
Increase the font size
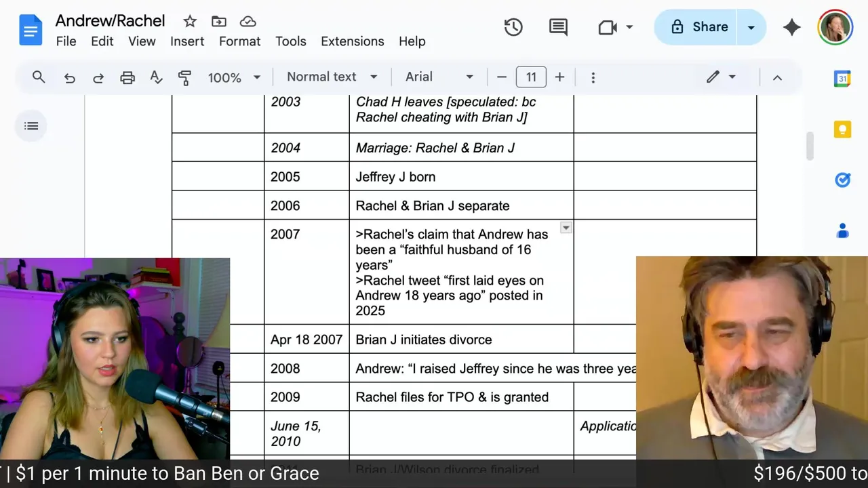559,77
